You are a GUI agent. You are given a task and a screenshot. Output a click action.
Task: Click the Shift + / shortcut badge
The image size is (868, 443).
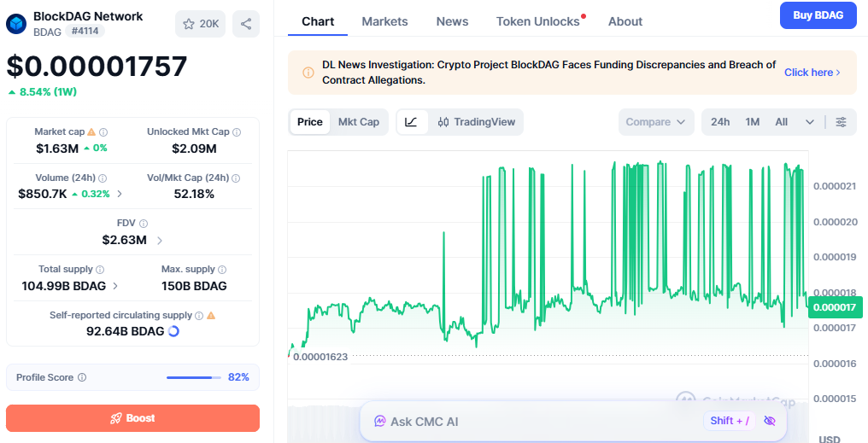point(730,421)
